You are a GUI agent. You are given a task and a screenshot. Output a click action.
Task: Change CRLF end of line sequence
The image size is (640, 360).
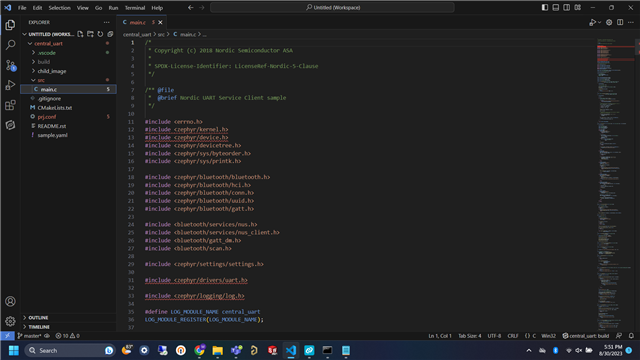pyautogui.click(x=513, y=336)
